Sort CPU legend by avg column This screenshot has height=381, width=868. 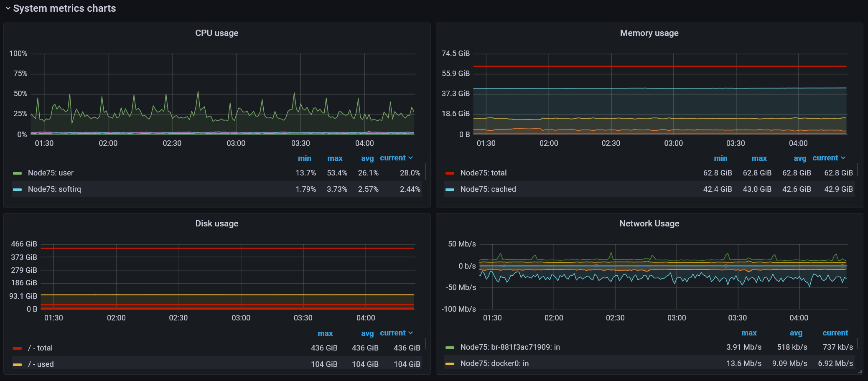[x=367, y=158]
